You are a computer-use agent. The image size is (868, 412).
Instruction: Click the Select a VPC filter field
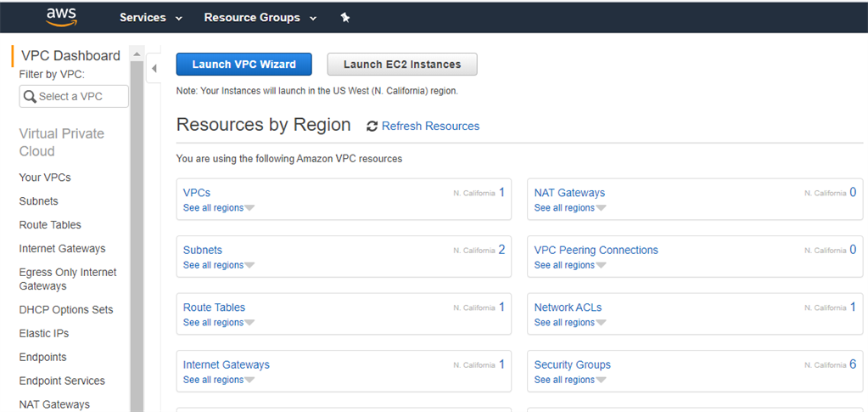click(74, 97)
